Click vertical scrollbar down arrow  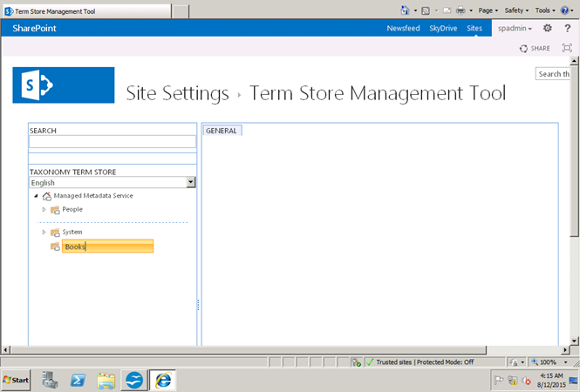(574, 341)
